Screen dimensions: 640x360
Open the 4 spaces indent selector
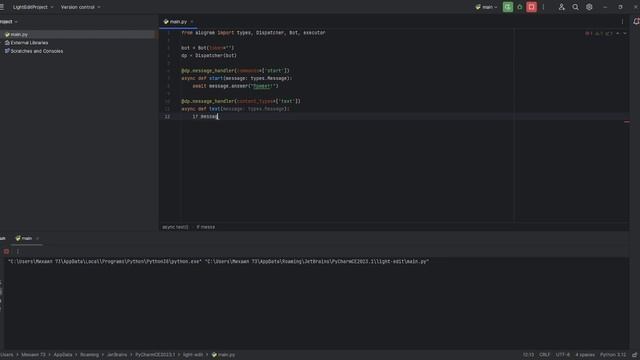point(585,355)
